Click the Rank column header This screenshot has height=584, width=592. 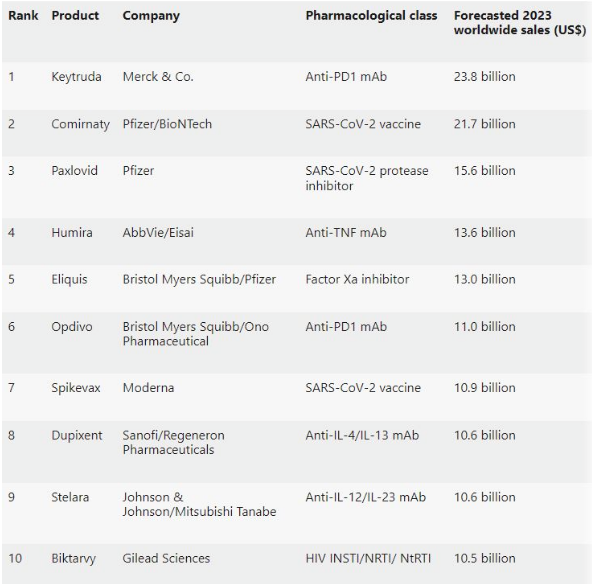23,15
